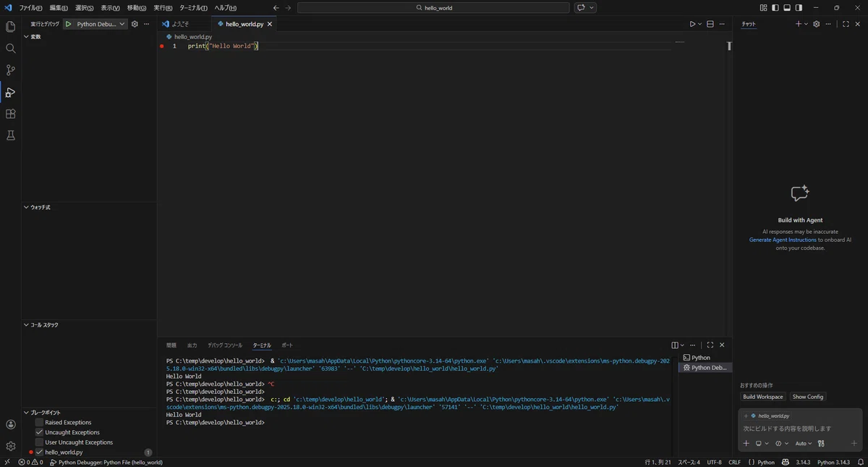Image resolution: width=868 pixels, height=467 pixels.
Task: Follow the Generate Agent Instructions link
Action: pyautogui.click(x=783, y=240)
